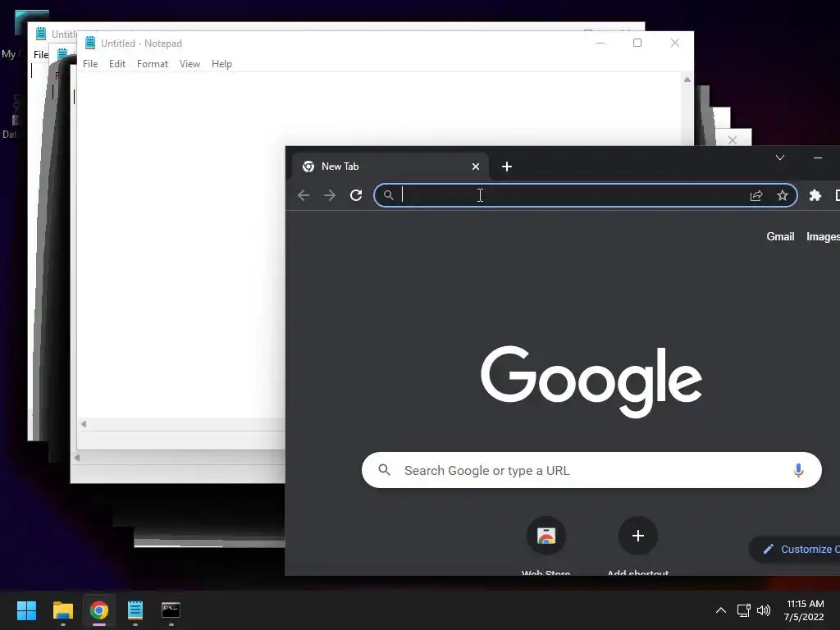Close the front Notepad window
Screen dimensions: 840x630
(x=674, y=43)
